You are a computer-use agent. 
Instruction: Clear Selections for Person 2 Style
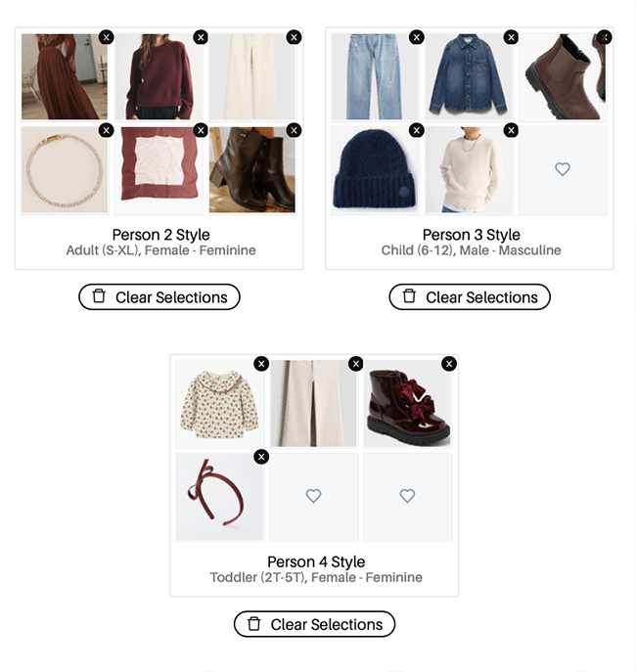point(159,297)
